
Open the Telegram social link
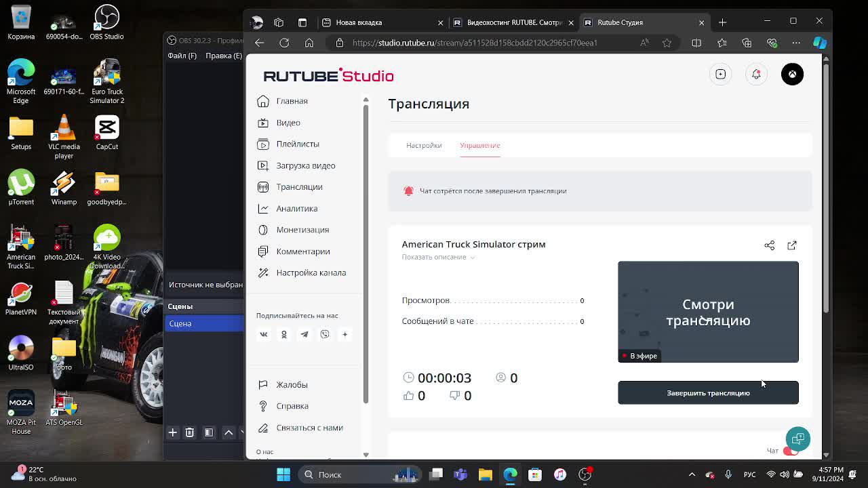304,334
